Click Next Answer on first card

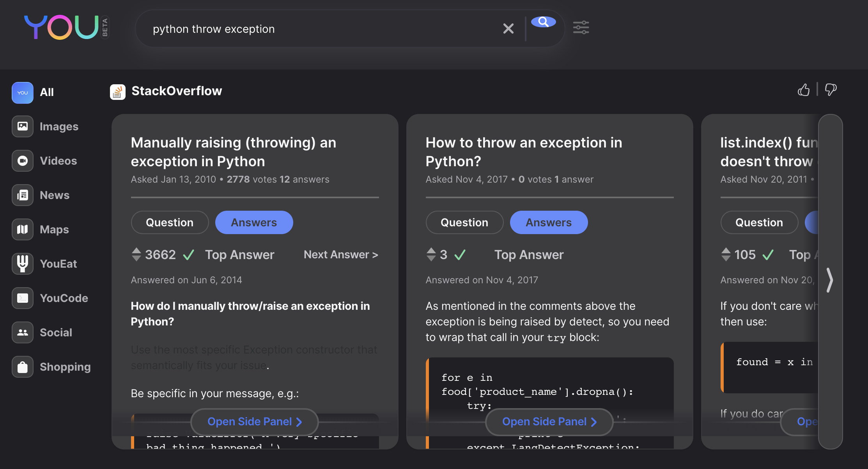(341, 254)
